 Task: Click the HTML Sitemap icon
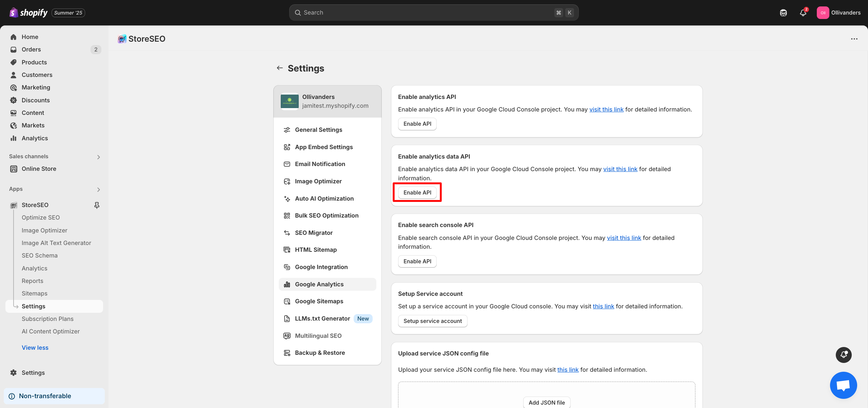[287, 250]
